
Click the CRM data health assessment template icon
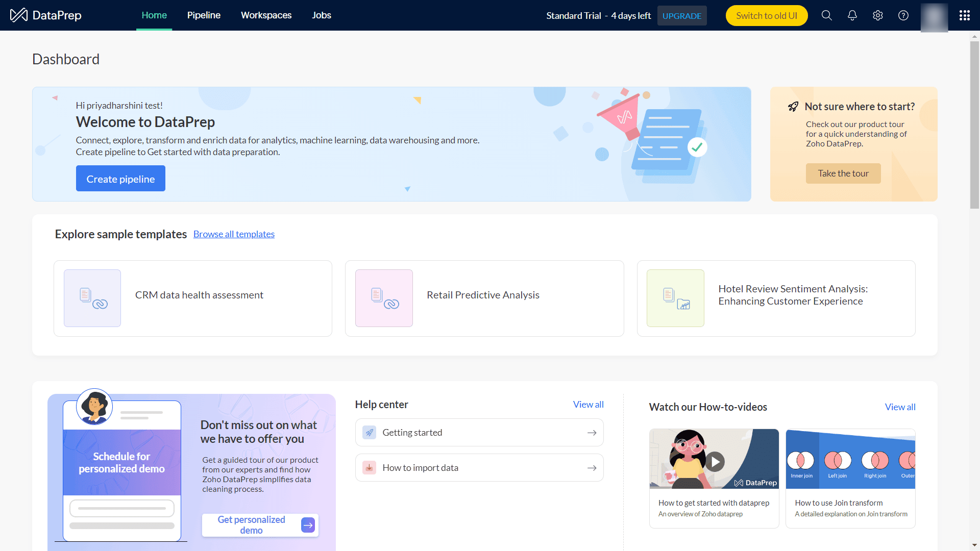(92, 298)
